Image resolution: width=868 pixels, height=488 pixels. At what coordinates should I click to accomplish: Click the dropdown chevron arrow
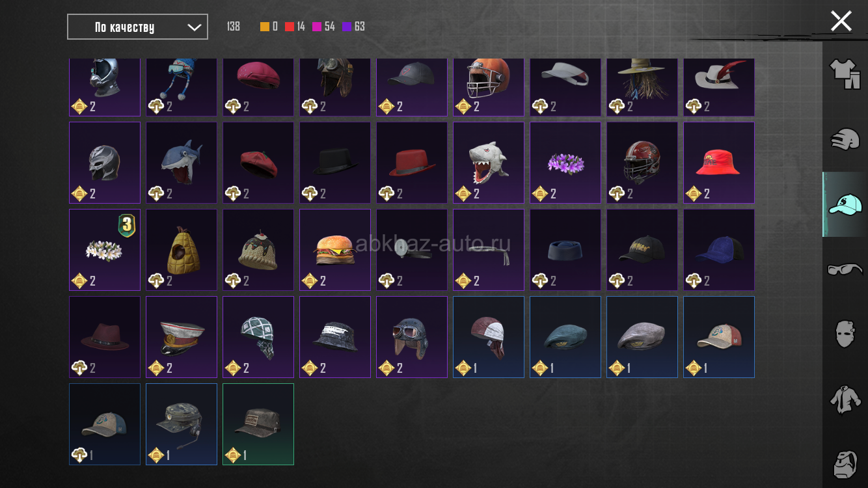pos(194,27)
